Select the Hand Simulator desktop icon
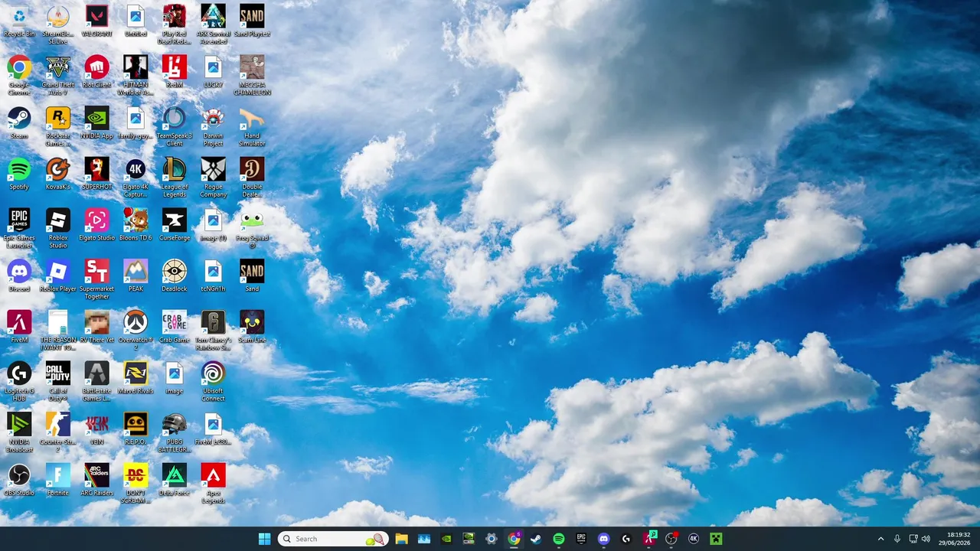Viewport: 980px width, 551px height. pos(252,127)
